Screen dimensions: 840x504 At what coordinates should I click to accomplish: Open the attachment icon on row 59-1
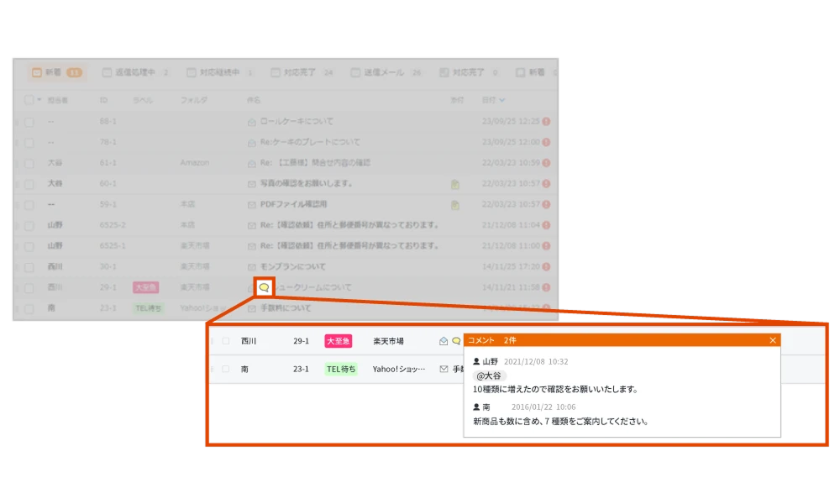(x=454, y=205)
